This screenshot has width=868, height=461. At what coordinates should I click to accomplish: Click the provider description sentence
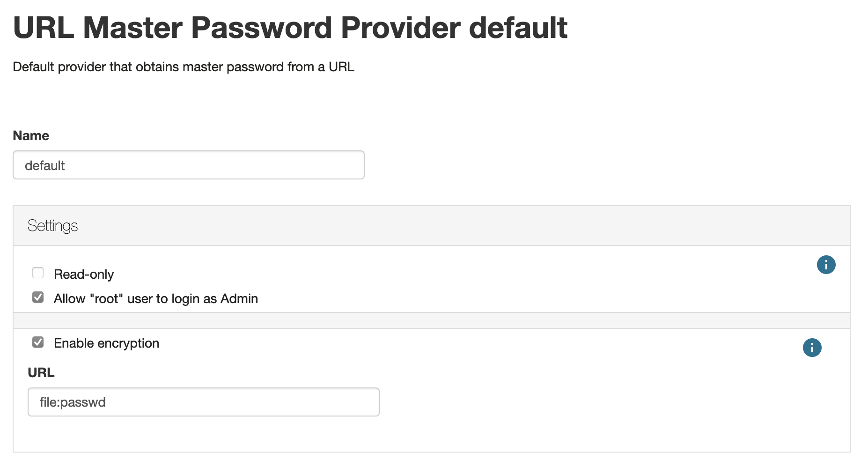click(x=184, y=67)
